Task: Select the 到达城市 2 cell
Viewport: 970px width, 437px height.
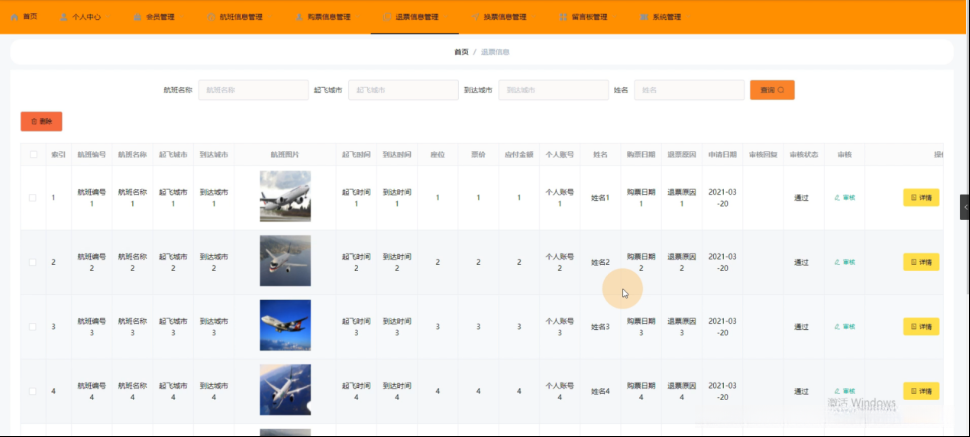Action: (214, 262)
